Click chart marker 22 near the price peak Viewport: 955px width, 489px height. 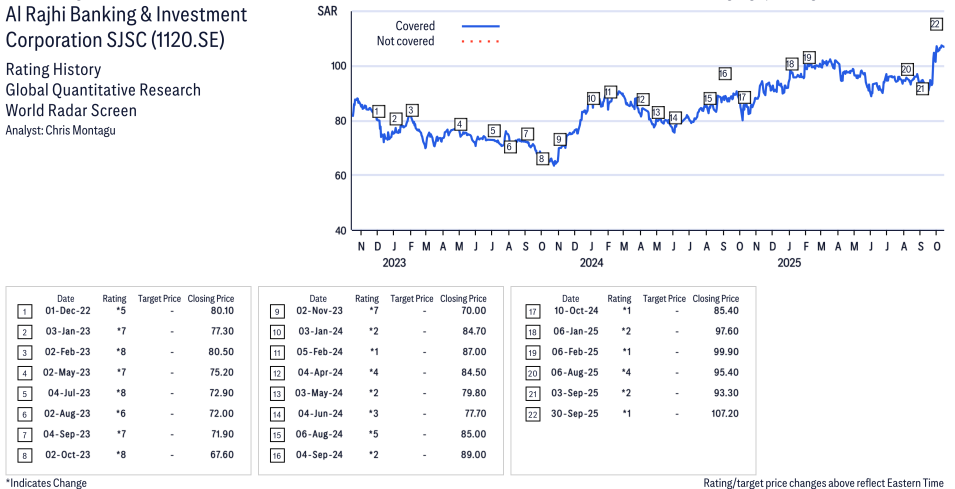click(935, 24)
